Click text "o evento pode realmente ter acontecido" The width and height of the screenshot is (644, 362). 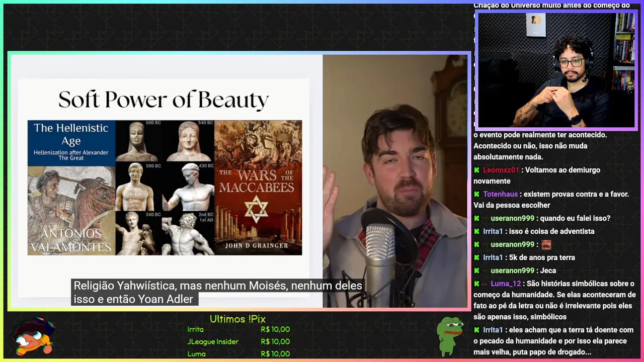pyautogui.click(x=540, y=135)
